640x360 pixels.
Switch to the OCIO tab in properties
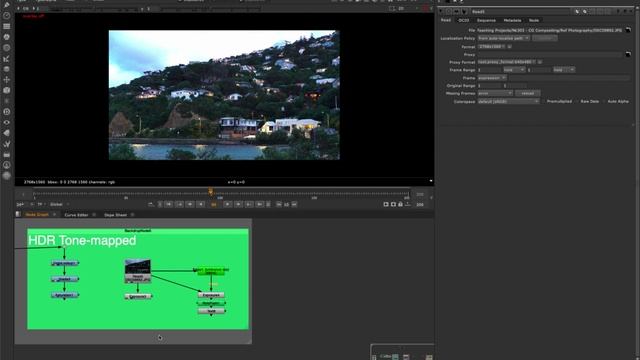[x=463, y=20]
